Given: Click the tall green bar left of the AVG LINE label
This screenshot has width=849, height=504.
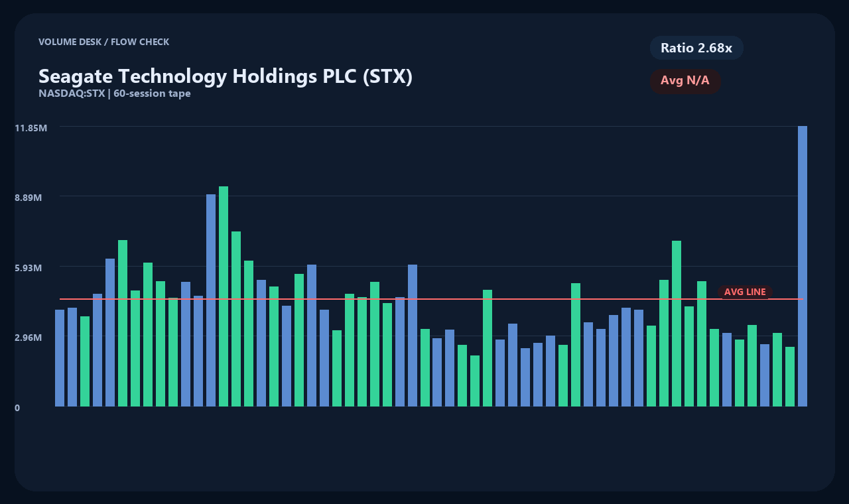Looking at the screenshot, I should point(702,344).
